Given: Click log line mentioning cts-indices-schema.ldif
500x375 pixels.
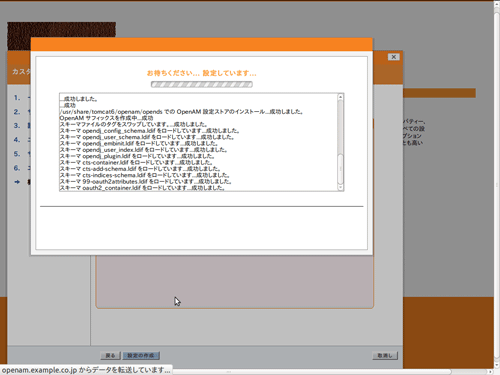Looking at the screenshot, I should [x=145, y=175].
